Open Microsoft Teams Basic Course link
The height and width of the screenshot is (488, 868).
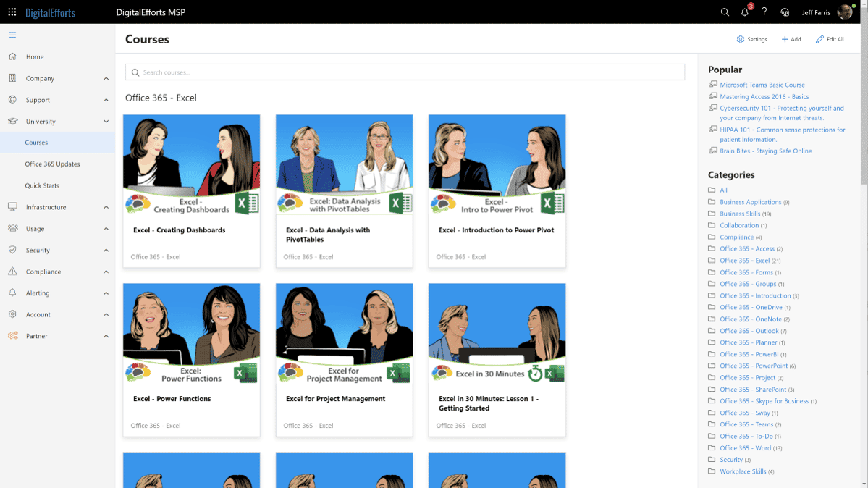point(762,85)
